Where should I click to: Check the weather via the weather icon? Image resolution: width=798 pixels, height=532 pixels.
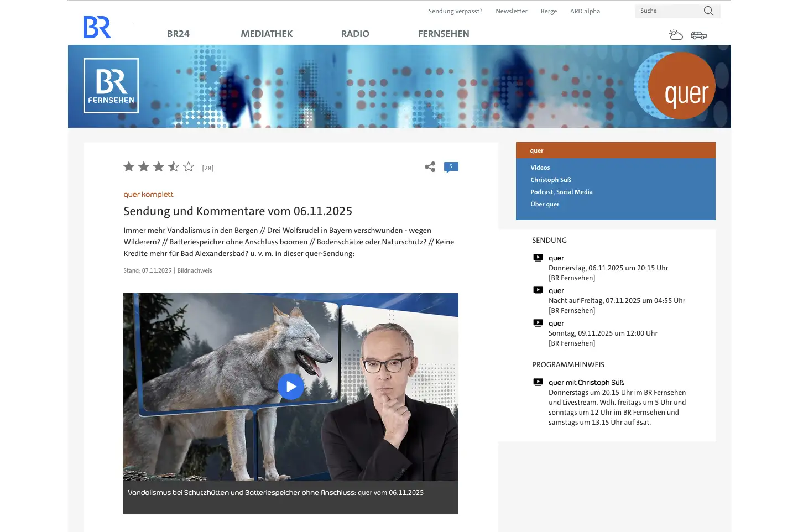[x=675, y=34]
